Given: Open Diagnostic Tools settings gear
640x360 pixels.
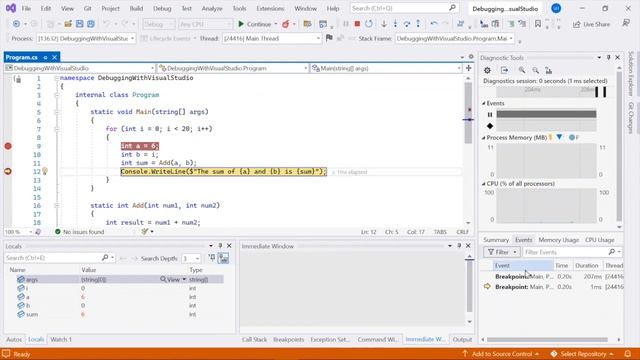Looking at the screenshot, I should pyautogui.click(x=487, y=70).
